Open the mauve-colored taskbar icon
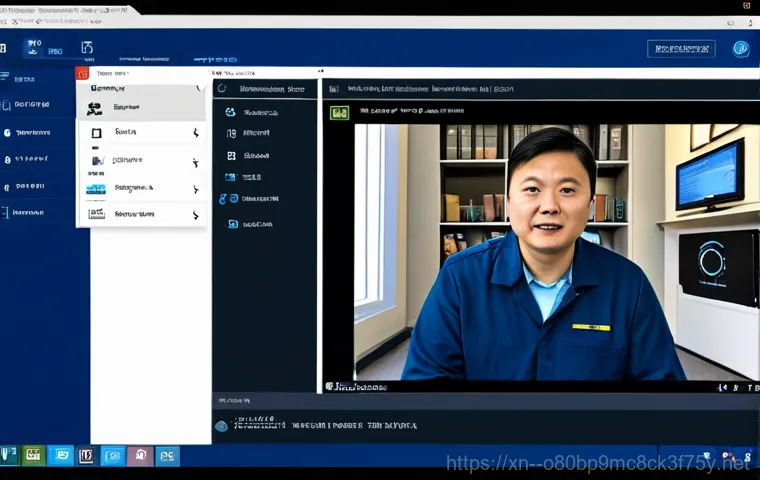 (x=140, y=456)
